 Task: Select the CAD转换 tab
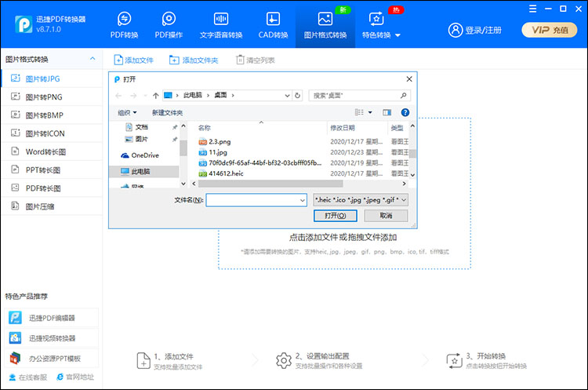point(273,25)
